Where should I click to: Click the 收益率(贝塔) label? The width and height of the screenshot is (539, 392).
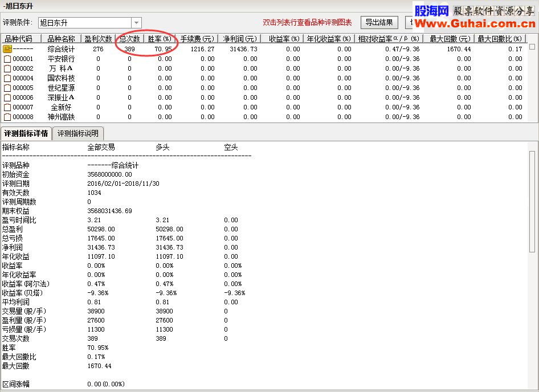22,293
